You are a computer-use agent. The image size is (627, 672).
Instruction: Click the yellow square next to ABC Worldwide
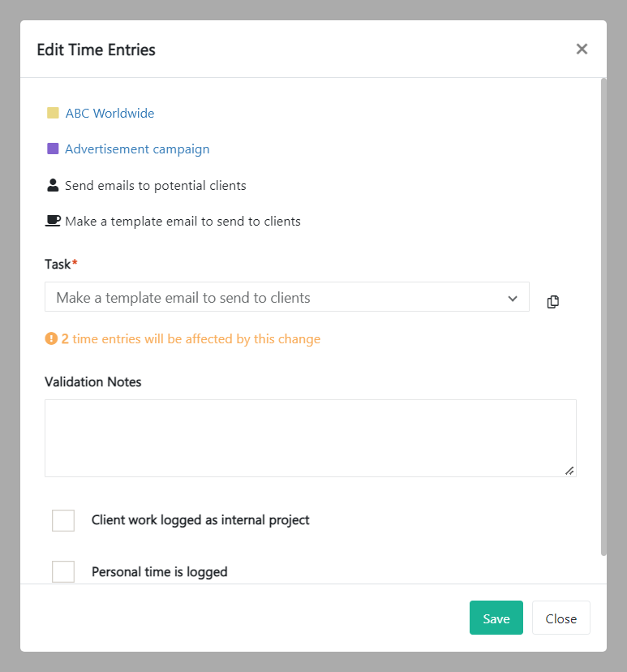pos(53,114)
